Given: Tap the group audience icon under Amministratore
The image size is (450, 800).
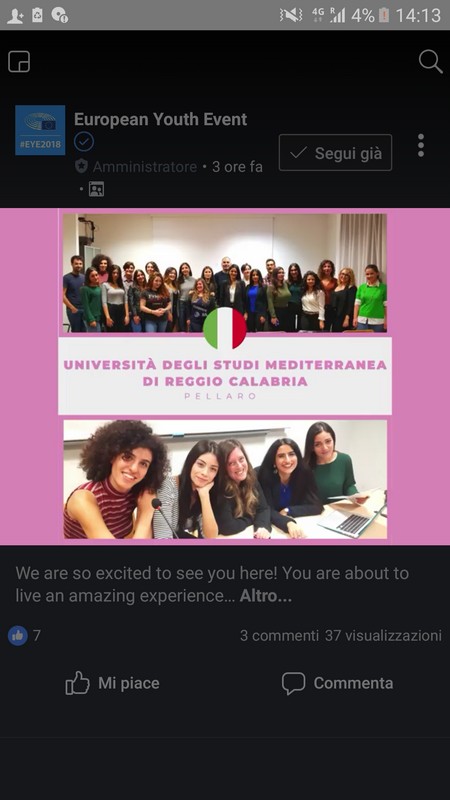Looking at the screenshot, I should coord(96,189).
